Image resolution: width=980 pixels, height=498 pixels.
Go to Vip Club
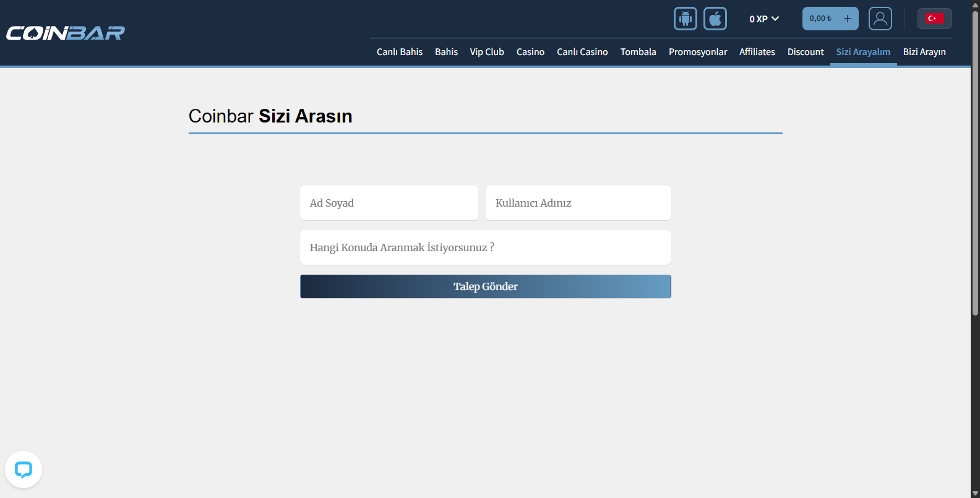(x=487, y=52)
